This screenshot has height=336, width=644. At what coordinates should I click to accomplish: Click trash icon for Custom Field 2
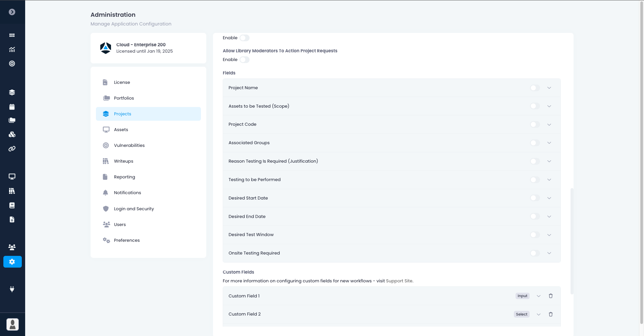coord(550,314)
